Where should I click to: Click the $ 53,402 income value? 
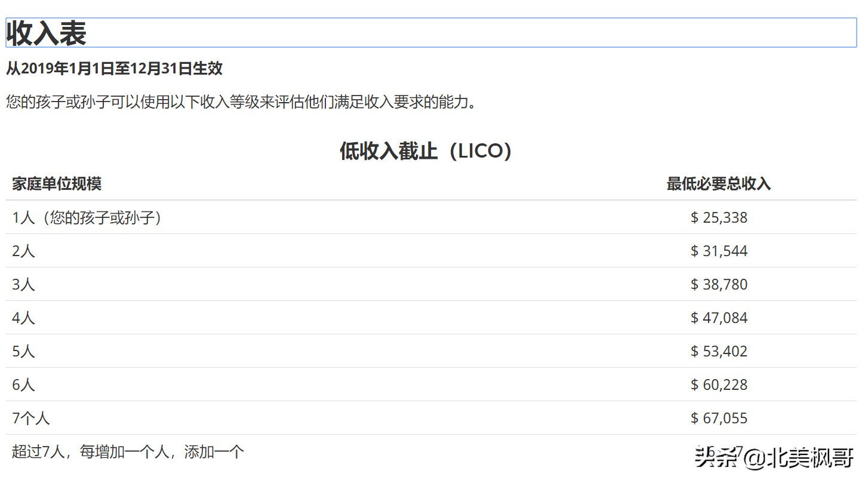coord(718,351)
